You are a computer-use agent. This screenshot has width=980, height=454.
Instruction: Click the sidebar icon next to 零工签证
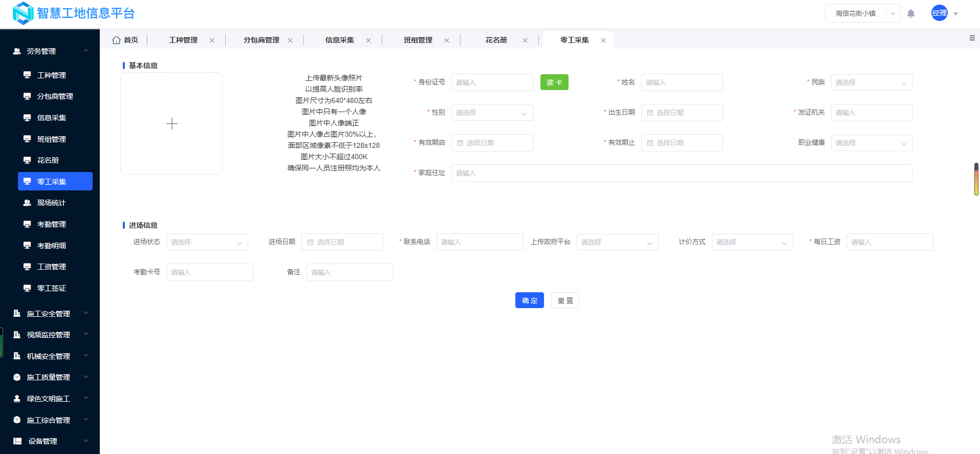27,288
